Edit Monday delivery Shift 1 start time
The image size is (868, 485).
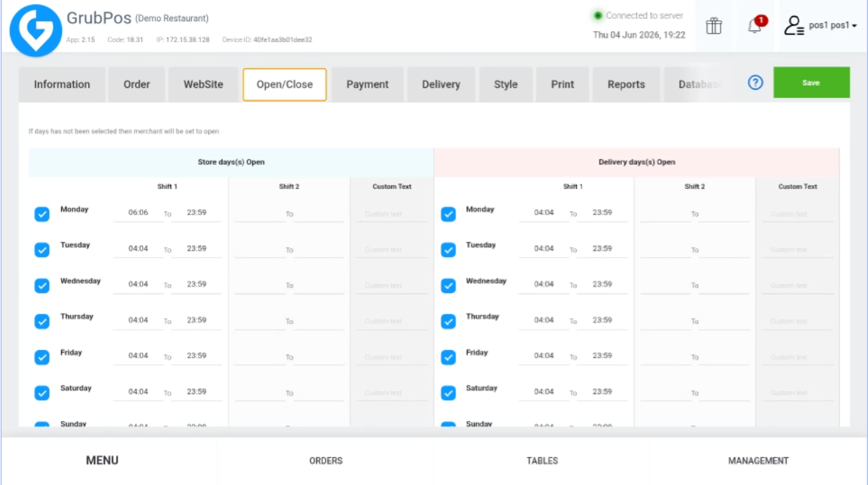click(544, 213)
